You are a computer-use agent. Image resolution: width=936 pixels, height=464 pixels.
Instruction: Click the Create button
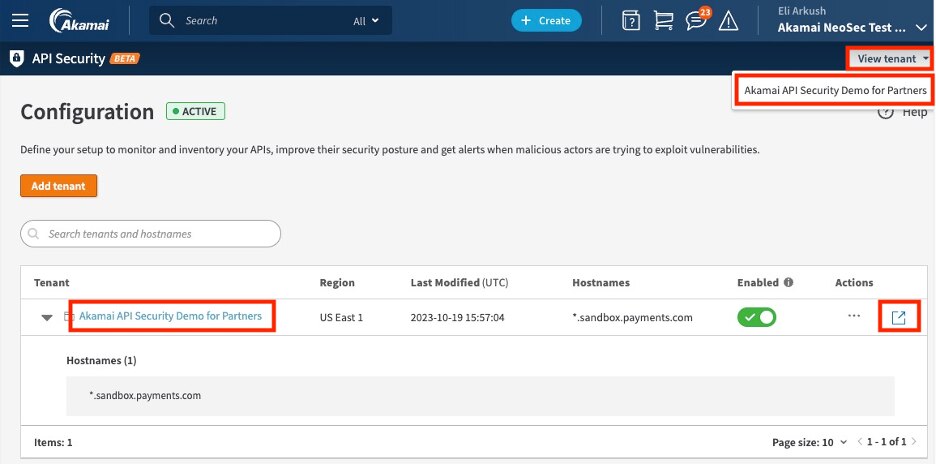(546, 20)
